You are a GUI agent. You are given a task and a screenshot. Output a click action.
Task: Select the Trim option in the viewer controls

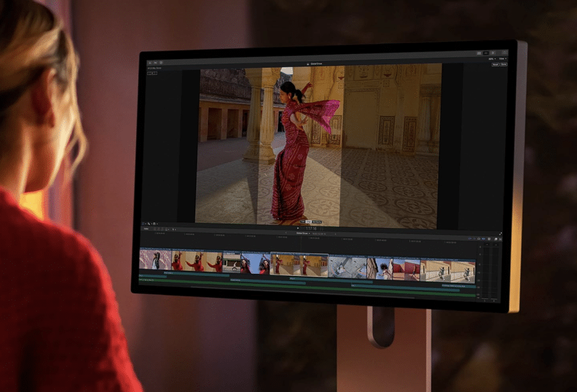(303, 221)
